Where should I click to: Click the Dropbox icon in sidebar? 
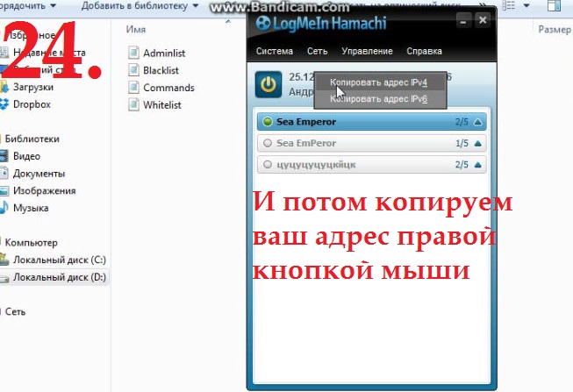pyautogui.click(x=4, y=104)
